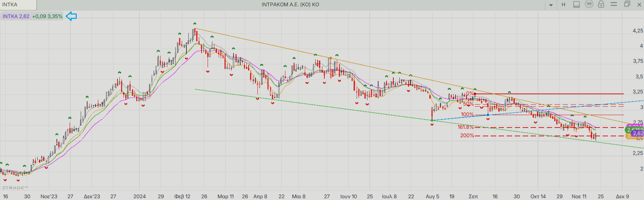Screen dimensions: 644x200
Task: Click the 2024 date axis label
Action: pos(139,196)
